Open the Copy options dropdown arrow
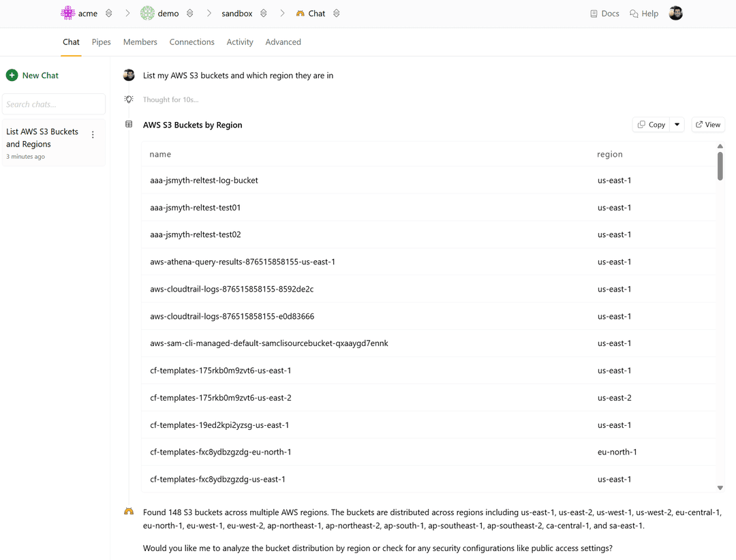Viewport: 736px width, 560px height. (x=677, y=125)
